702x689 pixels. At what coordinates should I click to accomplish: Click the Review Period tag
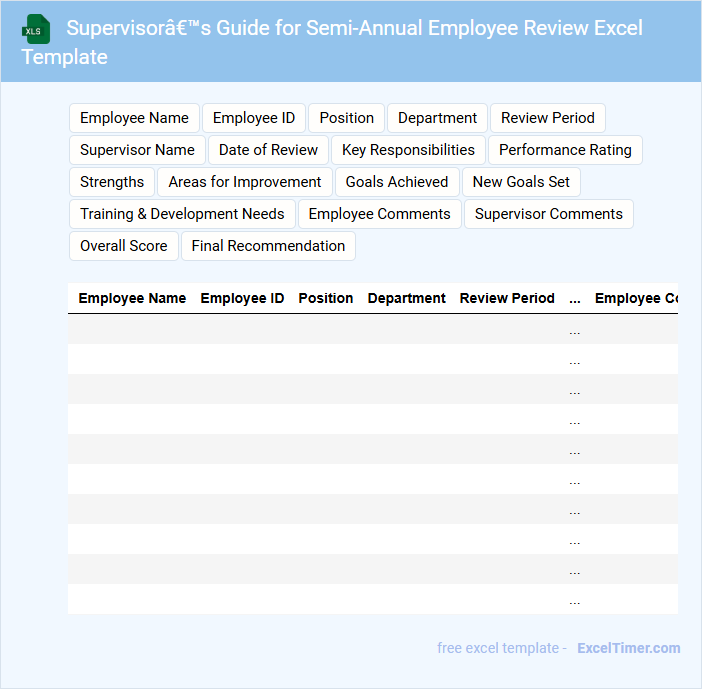pyautogui.click(x=547, y=118)
